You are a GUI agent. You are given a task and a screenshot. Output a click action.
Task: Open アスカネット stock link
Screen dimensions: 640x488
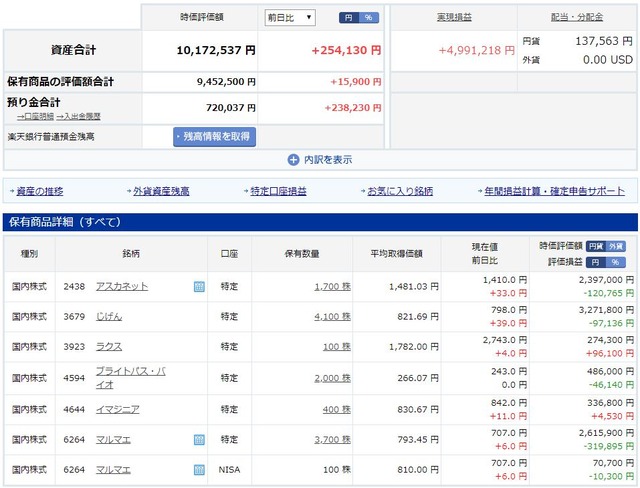122,286
